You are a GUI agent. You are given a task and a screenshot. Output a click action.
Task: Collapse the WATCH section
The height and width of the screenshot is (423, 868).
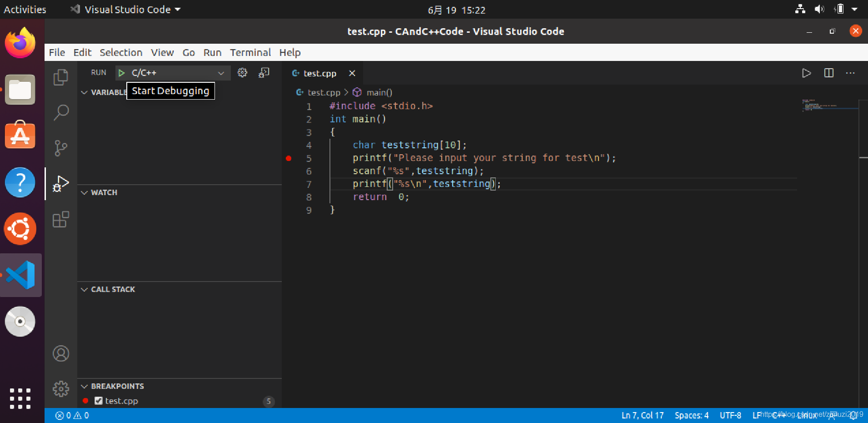[x=84, y=192]
